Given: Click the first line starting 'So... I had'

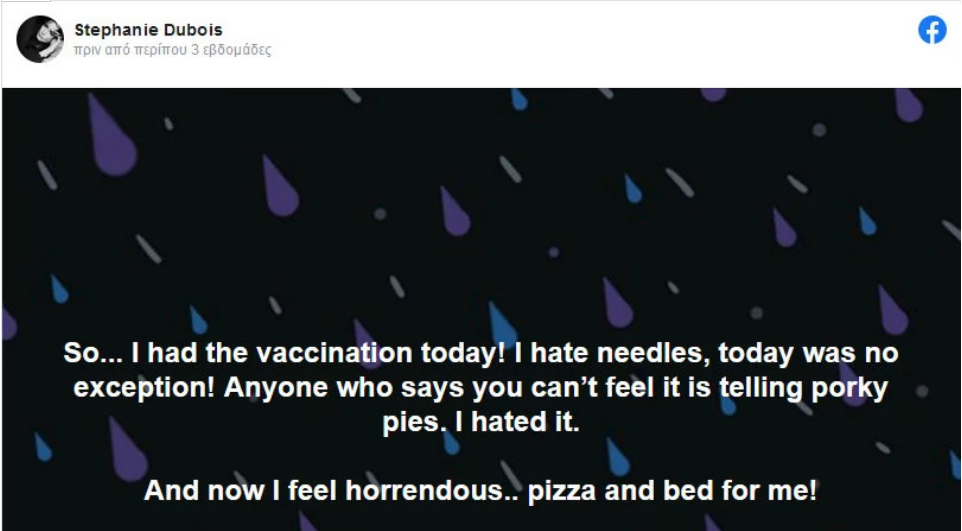Looking at the screenshot, I should [481, 354].
